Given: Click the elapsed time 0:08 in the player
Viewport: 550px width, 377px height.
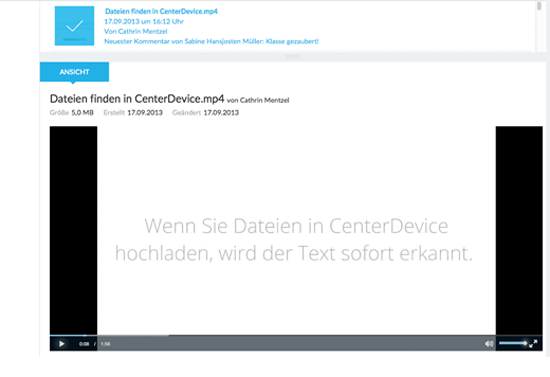Looking at the screenshot, I should (x=84, y=344).
